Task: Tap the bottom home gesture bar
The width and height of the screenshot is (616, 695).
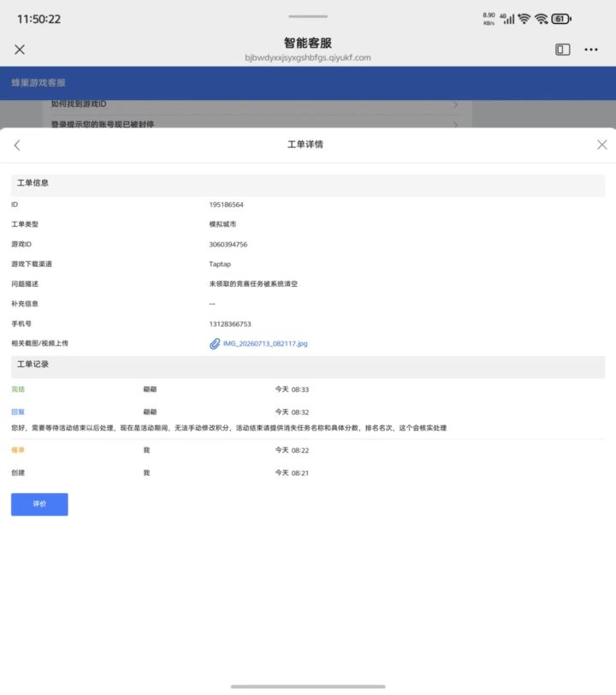Action: point(308,686)
